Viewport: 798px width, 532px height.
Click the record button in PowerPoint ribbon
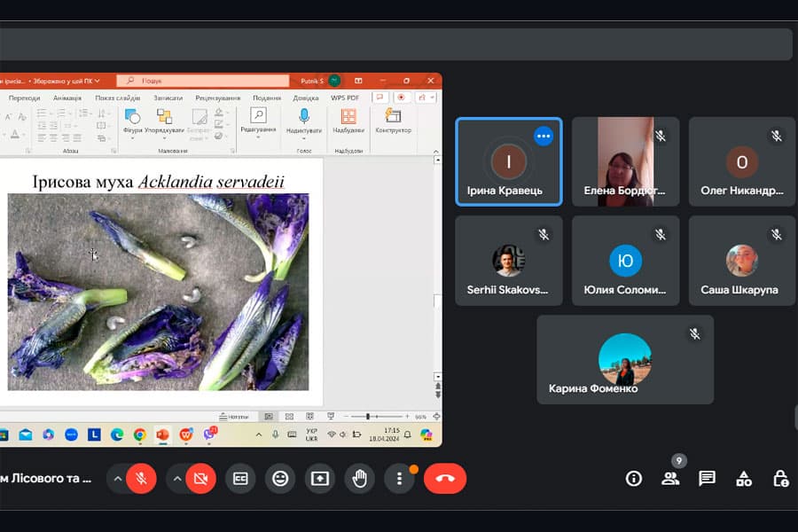(401, 98)
